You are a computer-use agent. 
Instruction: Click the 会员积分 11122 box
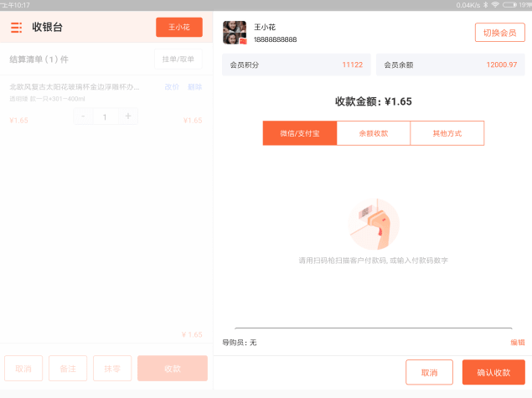(x=297, y=65)
